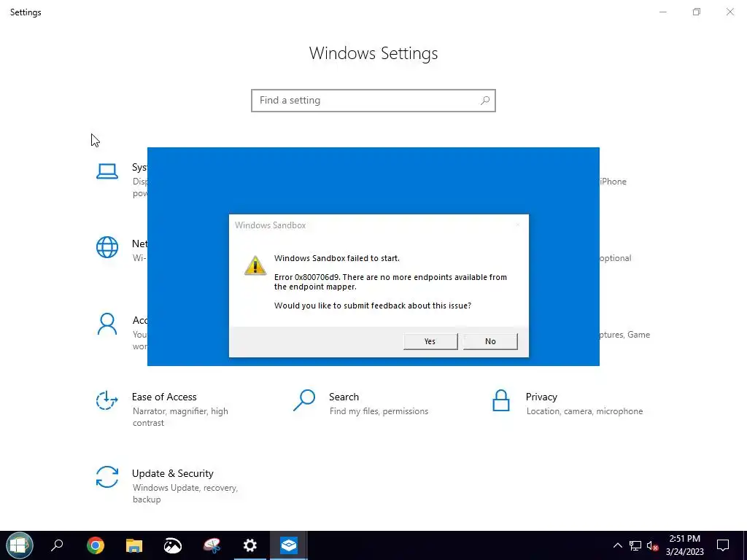Click 'Windows Update, recovery, backup' text
This screenshot has height=560, width=747.
click(x=185, y=494)
